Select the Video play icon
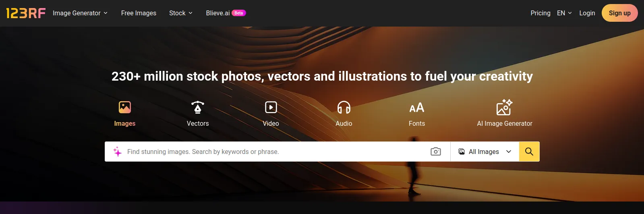This screenshot has width=644, height=214. coord(271,107)
